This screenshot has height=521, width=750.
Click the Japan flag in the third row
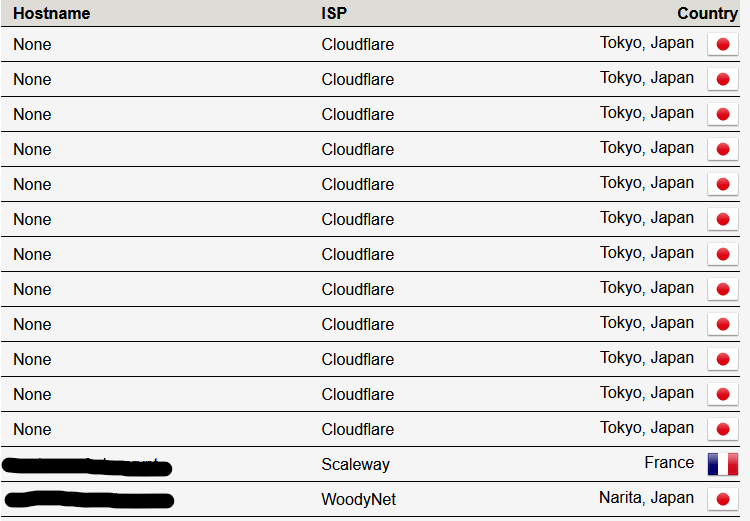point(723,114)
